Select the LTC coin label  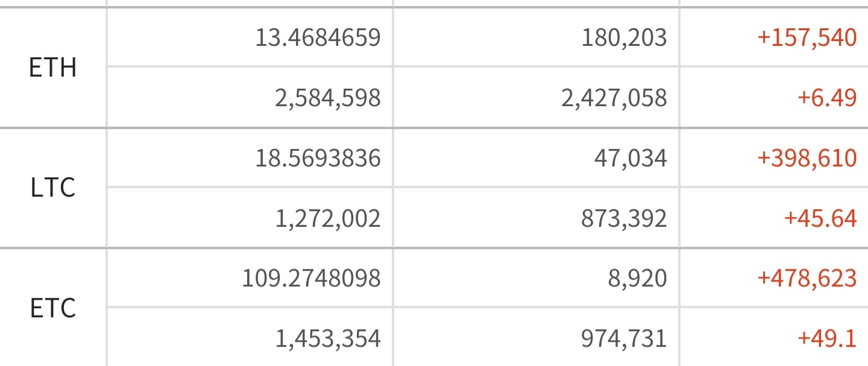click(53, 188)
